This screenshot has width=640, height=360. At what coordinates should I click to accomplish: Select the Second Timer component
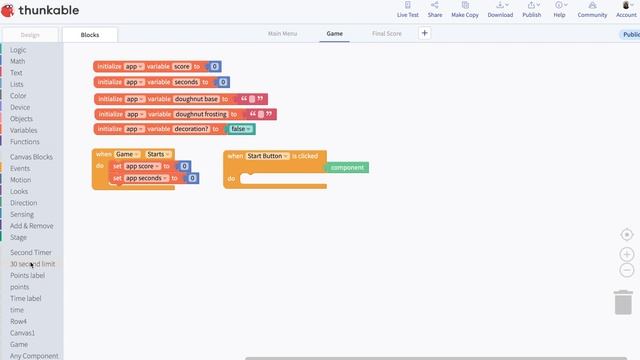click(31, 252)
